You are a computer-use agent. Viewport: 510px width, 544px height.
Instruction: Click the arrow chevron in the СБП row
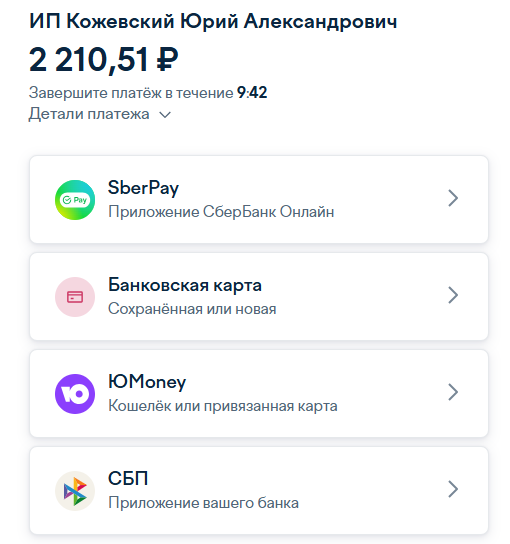(453, 489)
